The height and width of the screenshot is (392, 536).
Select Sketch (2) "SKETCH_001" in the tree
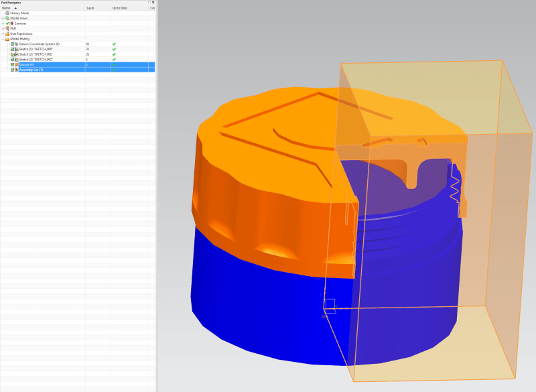36,54
